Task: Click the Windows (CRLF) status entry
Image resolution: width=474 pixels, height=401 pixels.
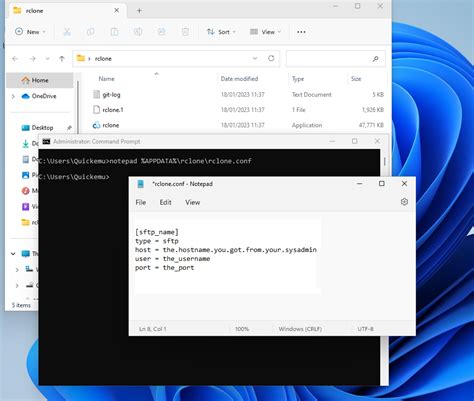Action: [300, 329]
